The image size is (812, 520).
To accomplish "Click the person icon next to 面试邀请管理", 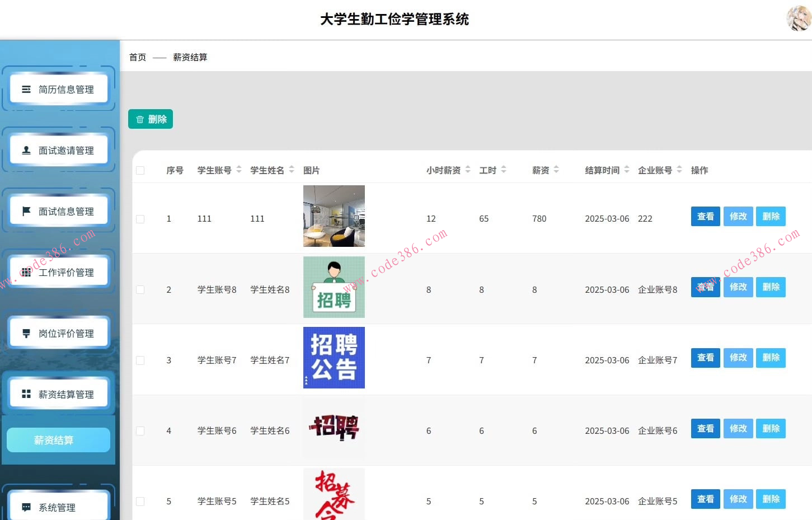I will pos(25,149).
